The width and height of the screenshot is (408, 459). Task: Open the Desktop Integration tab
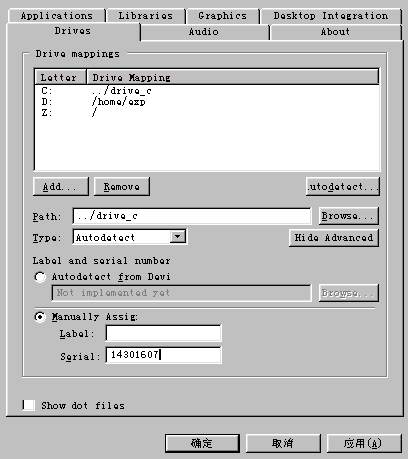[x=331, y=16]
